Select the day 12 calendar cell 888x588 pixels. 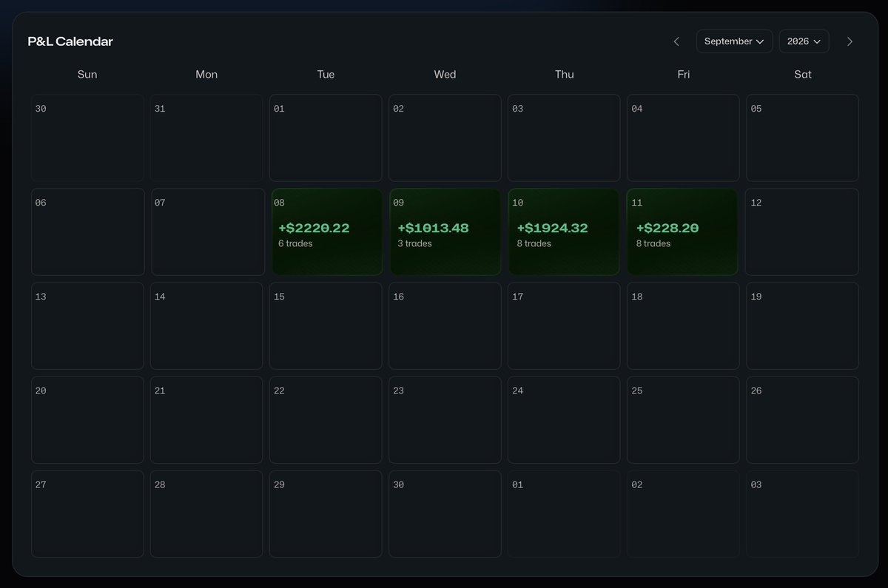pyautogui.click(x=802, y=232)
